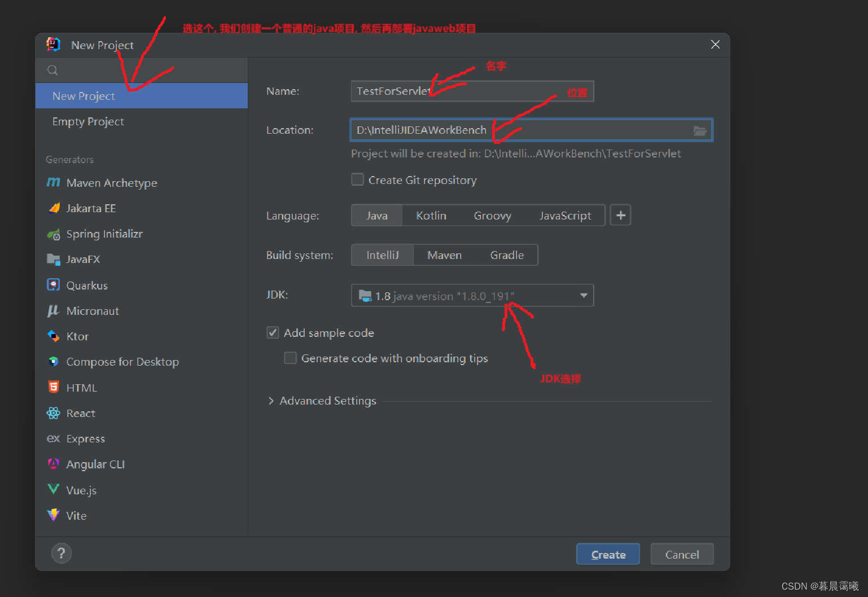868x597 pixels.
Task: Click the Cancel button
Action: [x=682, y=554]
